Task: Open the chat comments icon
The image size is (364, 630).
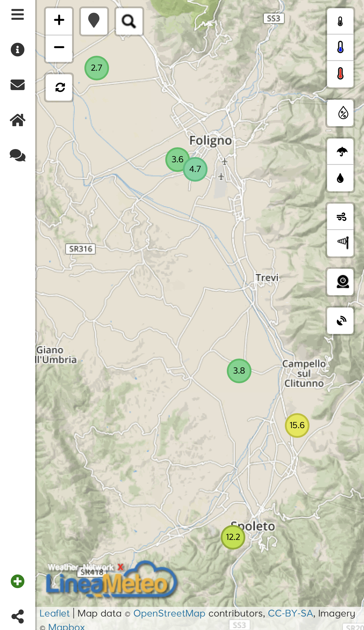Action: point(18,155)
